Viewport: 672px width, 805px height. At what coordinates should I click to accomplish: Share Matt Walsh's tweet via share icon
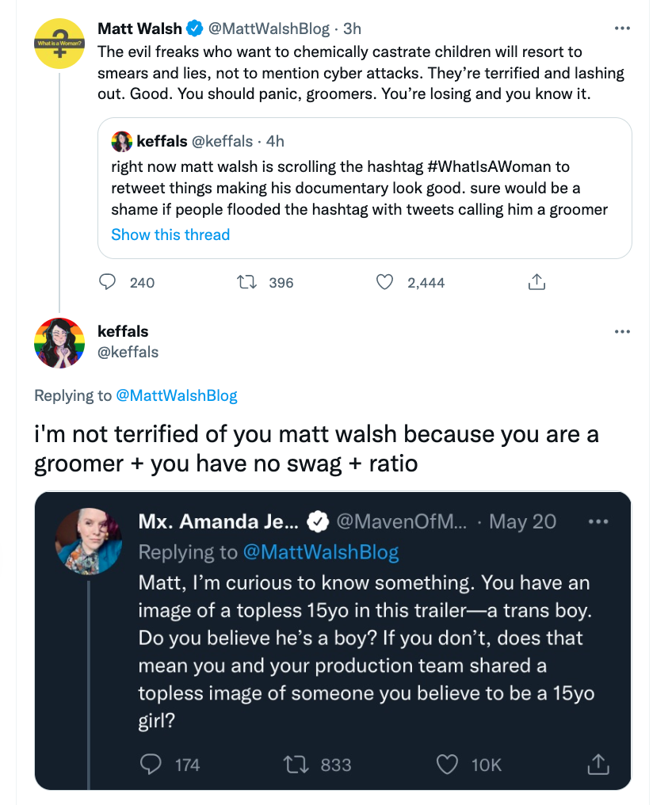click(536, 281)
